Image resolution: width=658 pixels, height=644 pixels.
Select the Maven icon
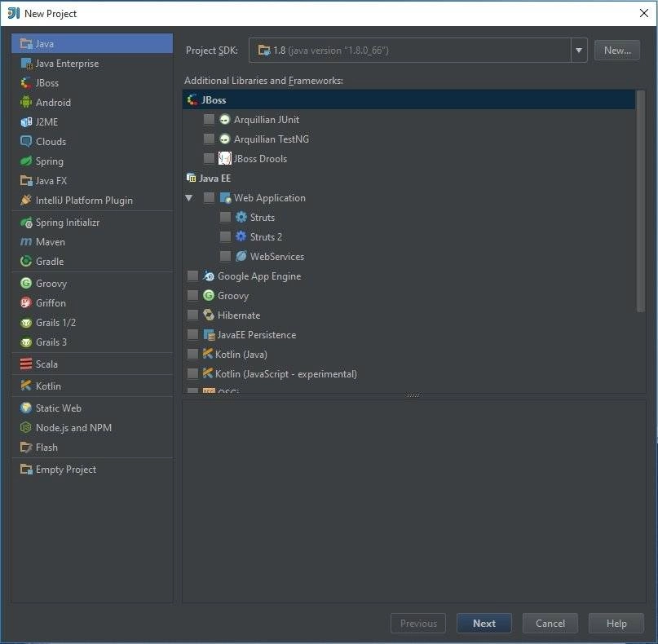[x=26, y=242]
